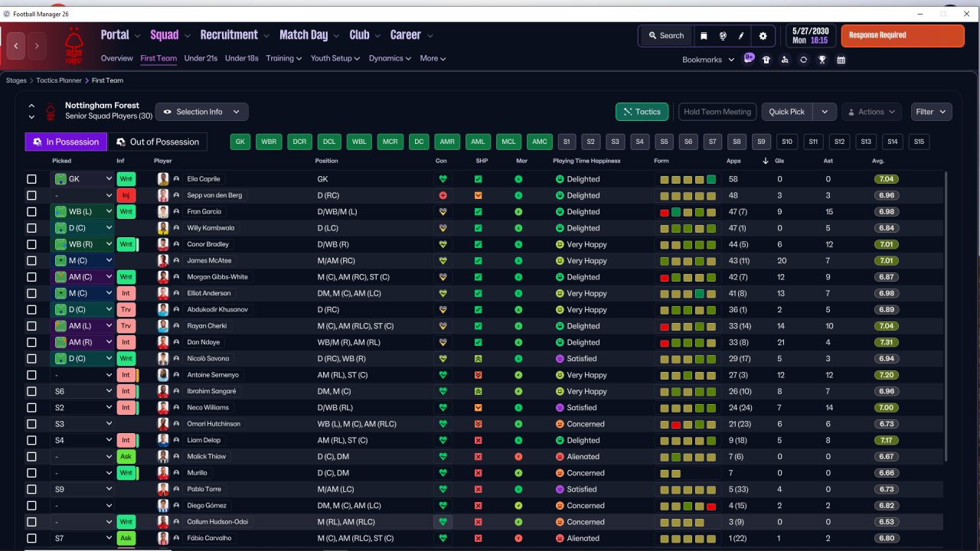Viewport: 980px width, 551px height.
Task: Click the pencil edit icon
Action: (741, 36)
